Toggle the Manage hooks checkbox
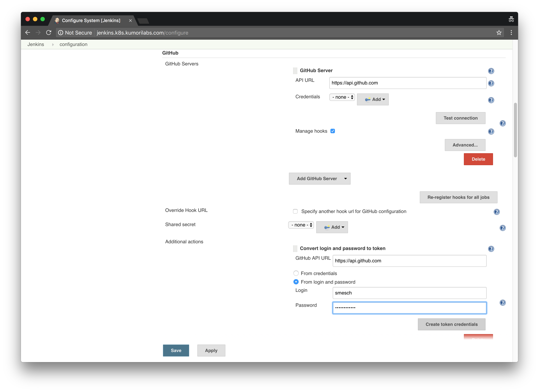The width and height of the screenshot is (539, 392). pyautogui.click(x=332, y=131)
